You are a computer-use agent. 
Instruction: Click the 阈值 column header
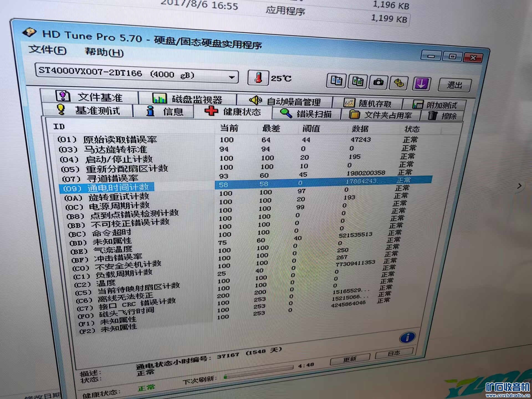point(311,129)
